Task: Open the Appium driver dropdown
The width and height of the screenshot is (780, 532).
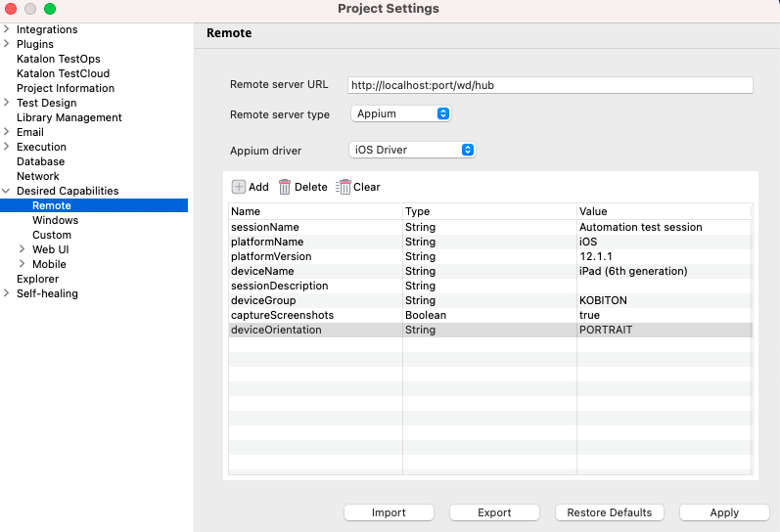Action: [x=412, y=150]
